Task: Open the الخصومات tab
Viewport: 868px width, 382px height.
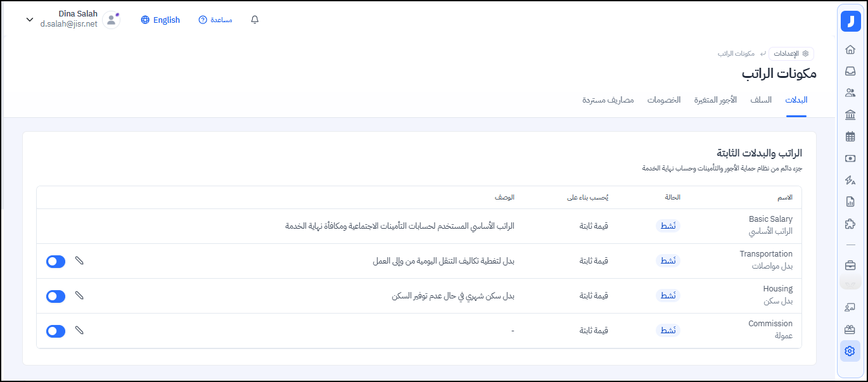Action: 663,100
